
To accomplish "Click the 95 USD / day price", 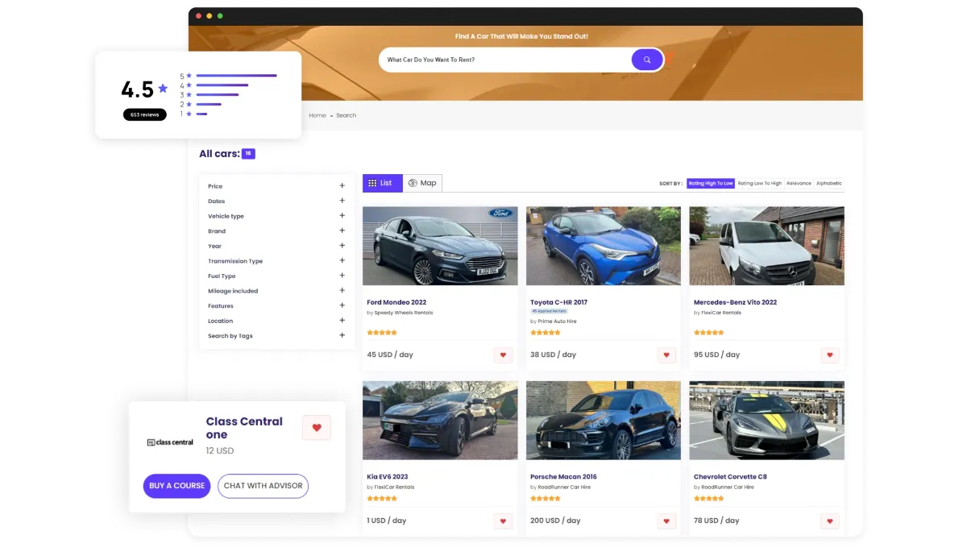I will point(716,355).
